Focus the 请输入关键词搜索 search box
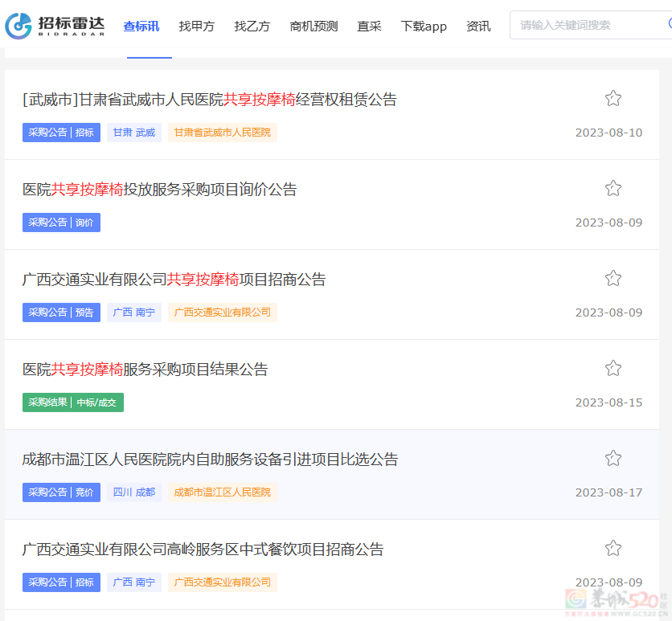This screenshot has width=672, height=621. (591, 25)
